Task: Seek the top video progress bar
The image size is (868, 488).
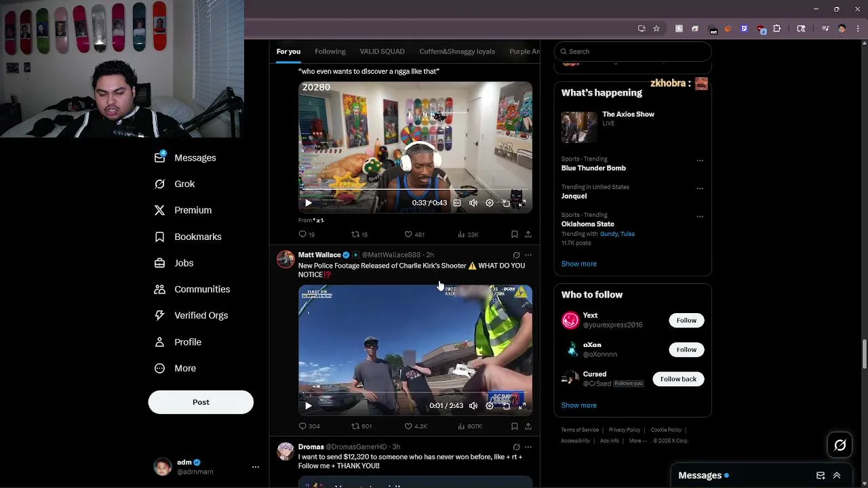Action: pyautogui.click(x=415, y=190)
